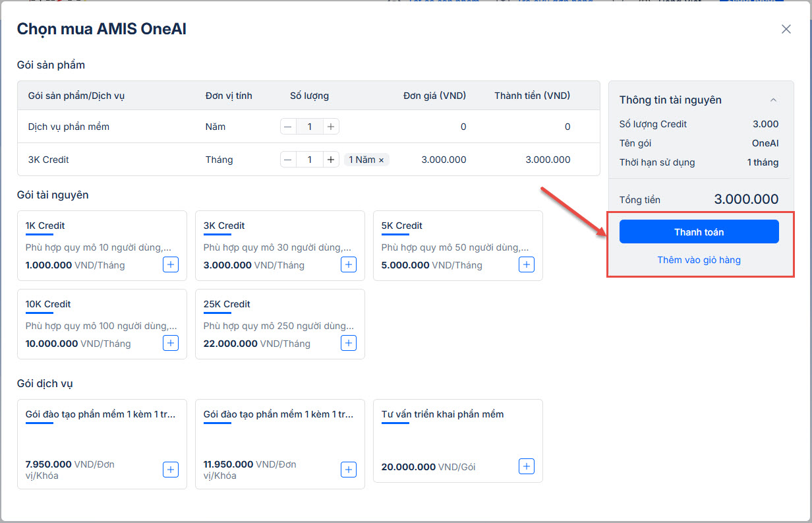Add Tư vấn triển khai phần mềm package
The image size is (812, 523).
pyautogui.click(x=527, y=466)
